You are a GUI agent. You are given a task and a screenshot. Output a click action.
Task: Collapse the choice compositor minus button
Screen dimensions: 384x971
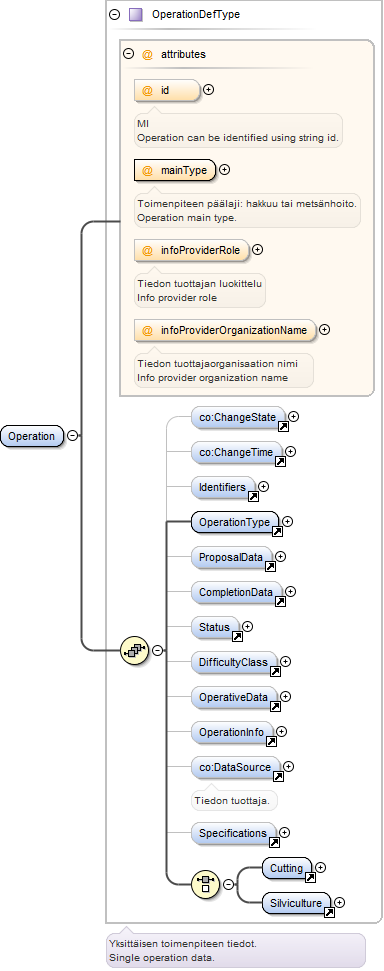click(228, 884)
